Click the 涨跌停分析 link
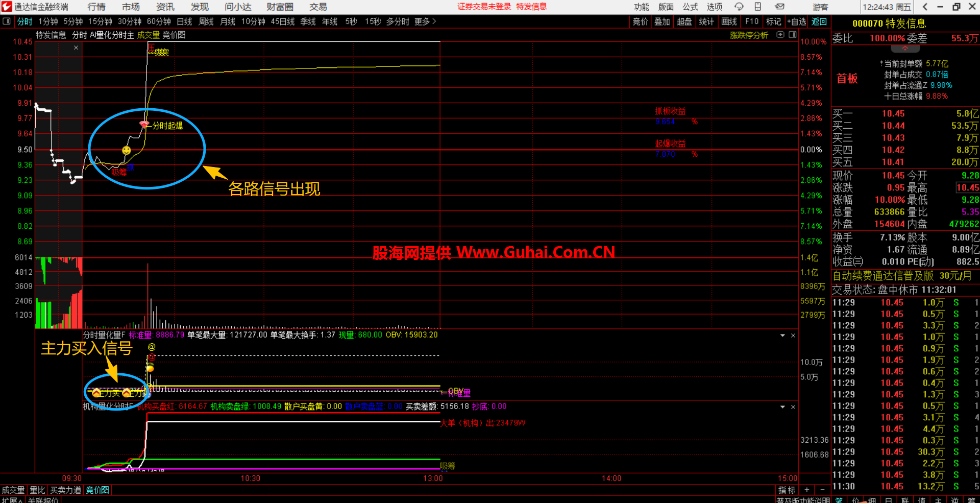Viewport: 980px width, 503px height. click(x=749, y=35)
